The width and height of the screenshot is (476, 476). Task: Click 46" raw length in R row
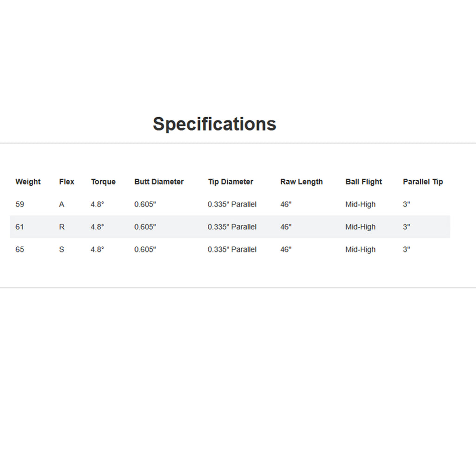coord(286,227)
